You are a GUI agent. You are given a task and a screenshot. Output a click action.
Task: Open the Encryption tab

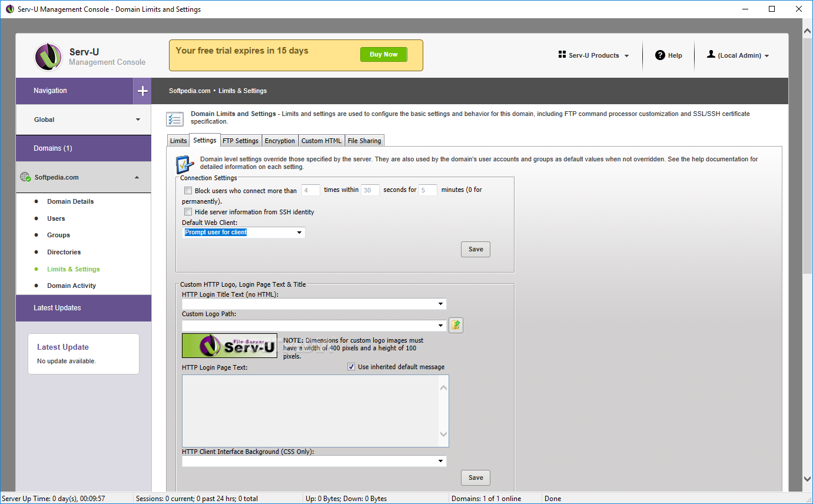pos(280,141)
